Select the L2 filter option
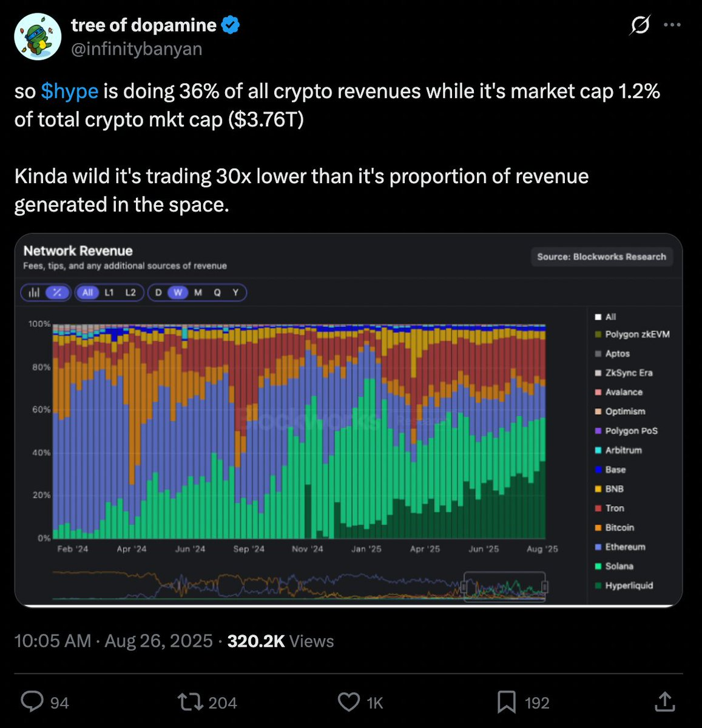Screen dimensions: 702x728 (x=129, y=292)
